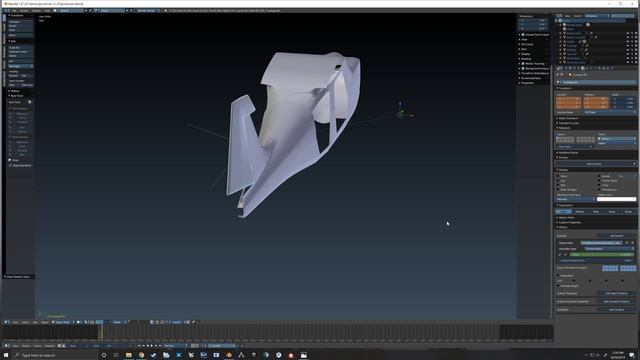Viewport: 640px width, 360px height.
Task: Enable the Name checkbox in Display panel
Action: click(558, 176)
